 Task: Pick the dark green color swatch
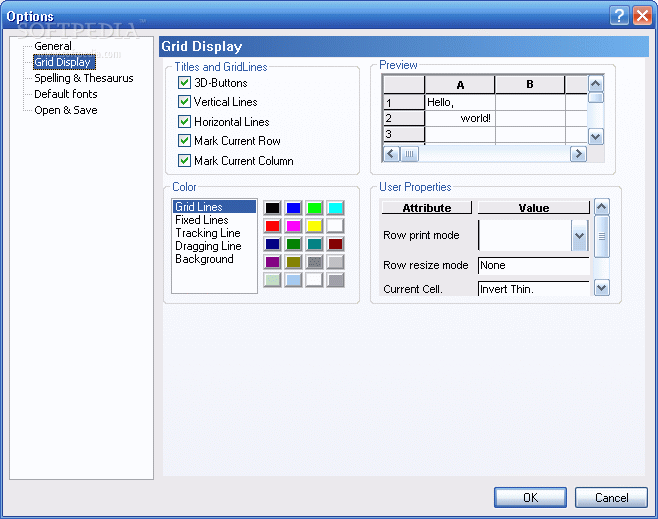[x=293, y=244]
